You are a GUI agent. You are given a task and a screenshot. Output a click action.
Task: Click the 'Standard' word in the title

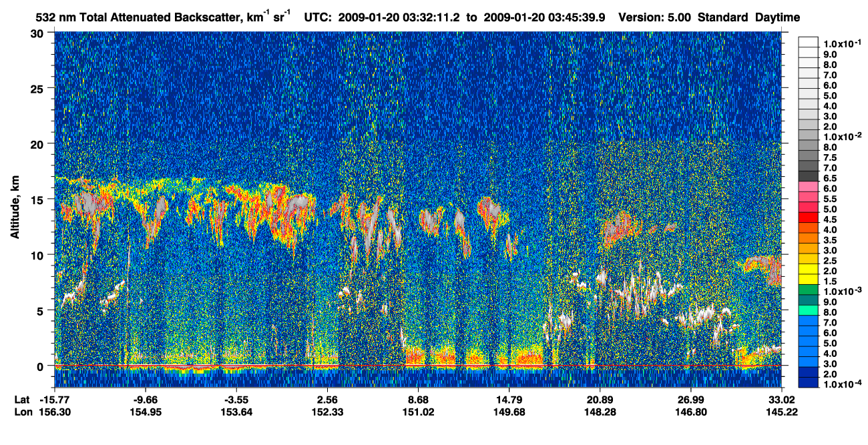tap(723, 17)
